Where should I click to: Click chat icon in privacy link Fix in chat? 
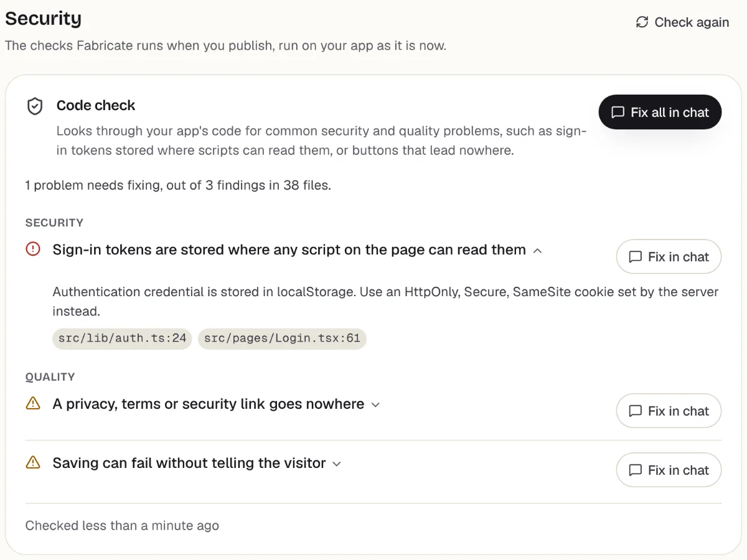coord(636,411)
